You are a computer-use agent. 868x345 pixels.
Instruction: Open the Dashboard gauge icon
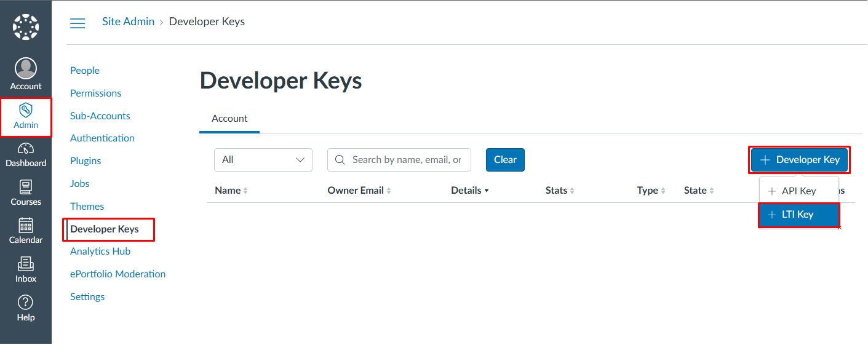coord(26,149)
